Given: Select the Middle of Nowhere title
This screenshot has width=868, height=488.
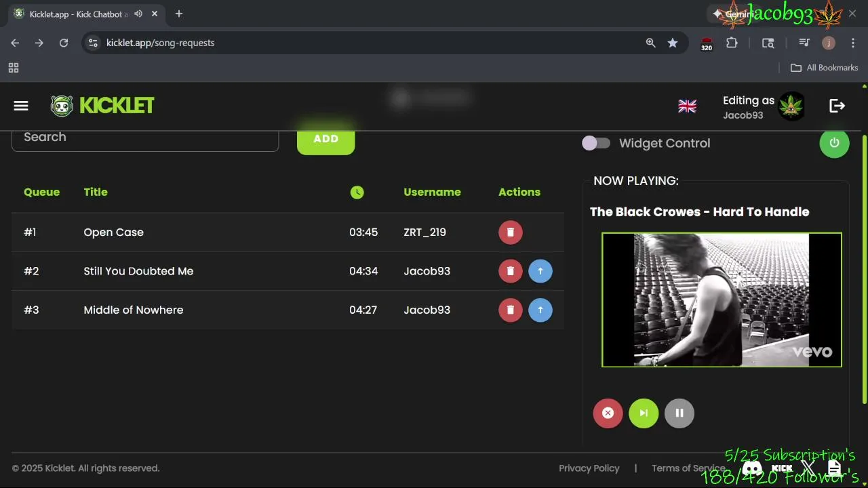Looking at the screenshot, I should pyautogui.click(x=134, y=310).
